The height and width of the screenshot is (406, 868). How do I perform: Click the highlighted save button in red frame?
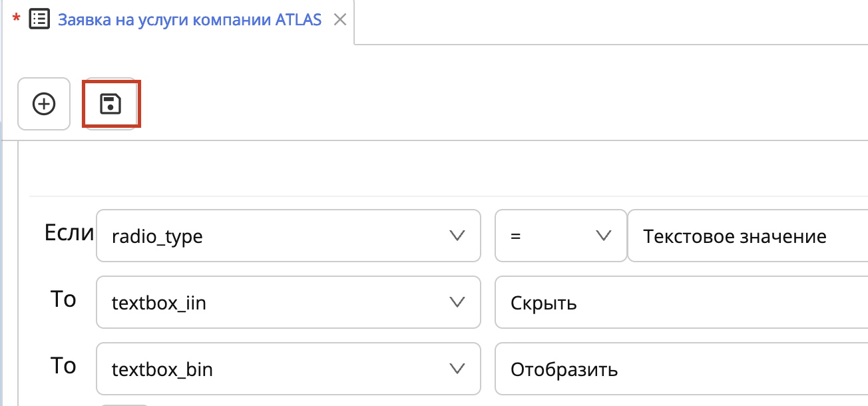pos(110,104)
